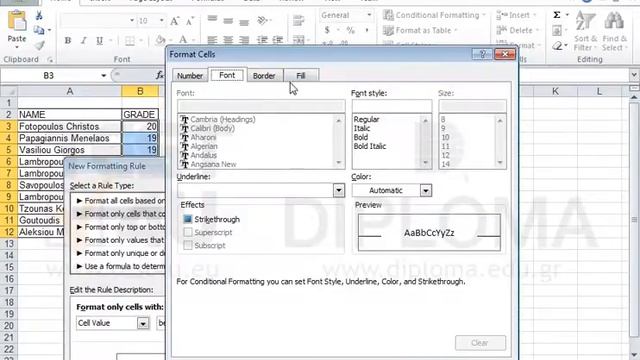
Task: Click cell Fotopoulos Christos
Action: pos(69,127)
